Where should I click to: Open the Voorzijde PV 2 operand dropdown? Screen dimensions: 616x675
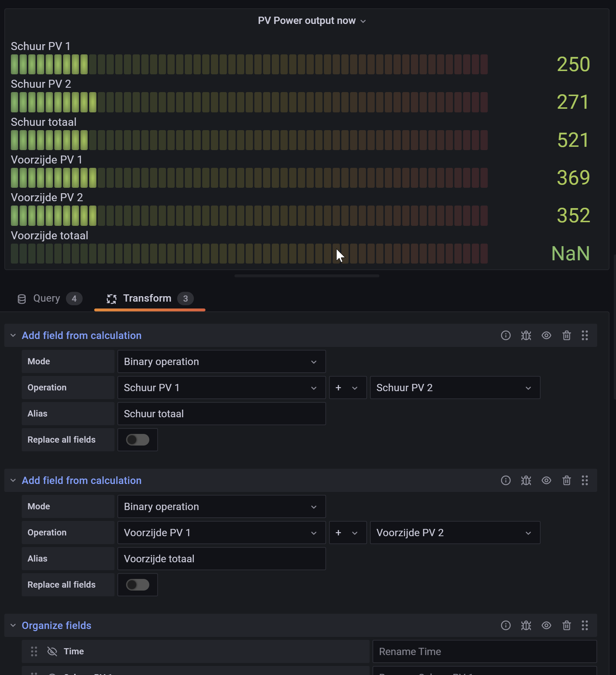coord(455,533)
